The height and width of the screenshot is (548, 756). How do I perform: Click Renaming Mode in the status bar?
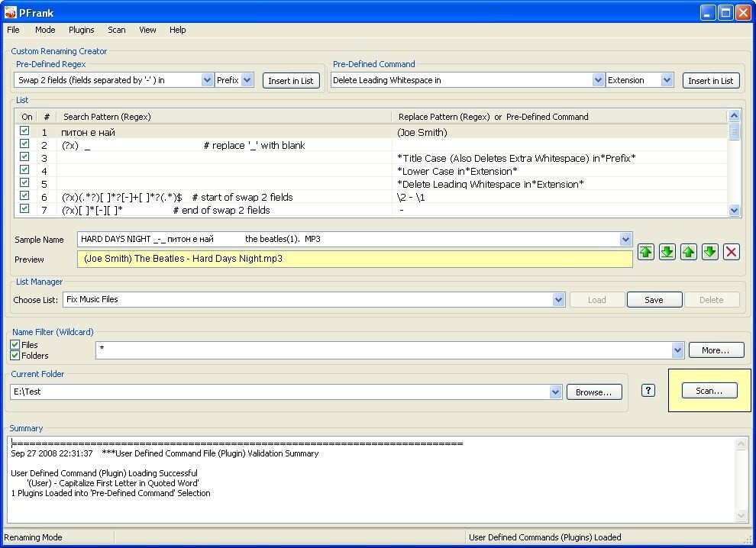click(x=33, y=537)
